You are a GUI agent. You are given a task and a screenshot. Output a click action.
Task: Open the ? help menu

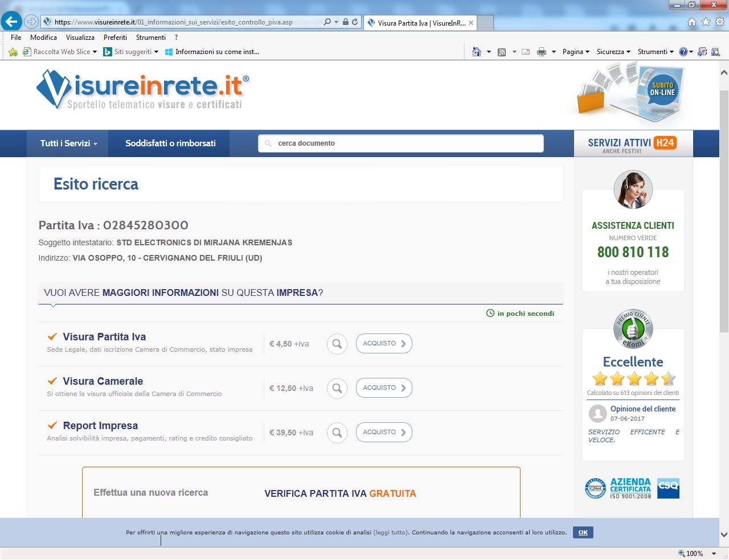point(177,38)
